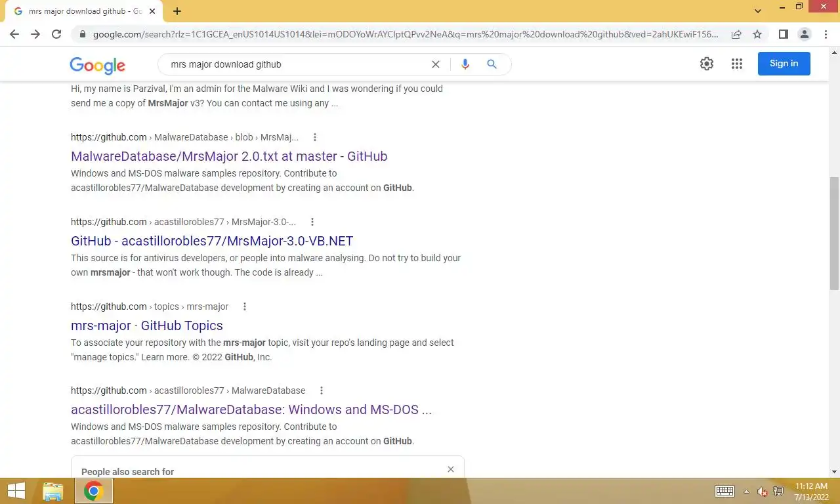Go to Google homepage via logo
This screenshot has height=504, width=840.
tap(97, 65)
